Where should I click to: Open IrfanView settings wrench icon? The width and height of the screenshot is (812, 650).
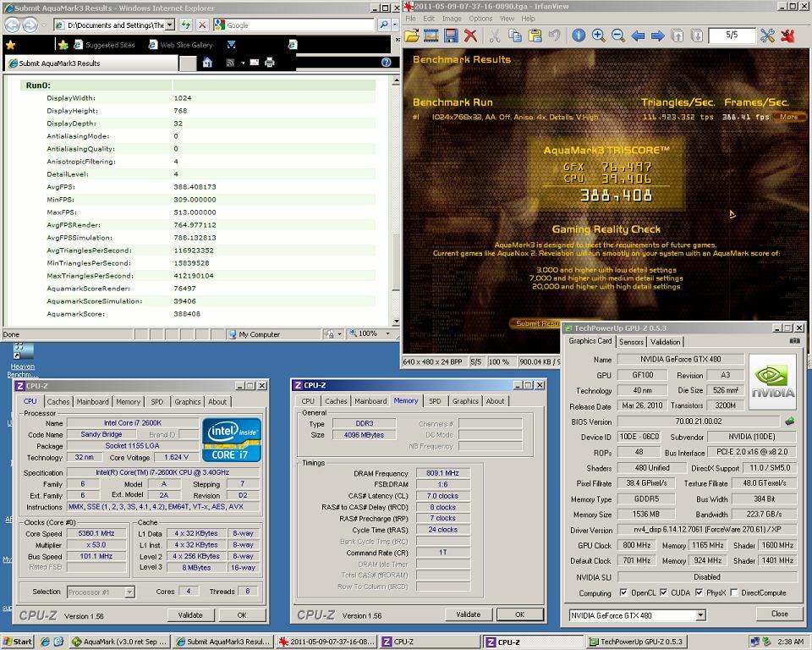(x=767, y=36)
